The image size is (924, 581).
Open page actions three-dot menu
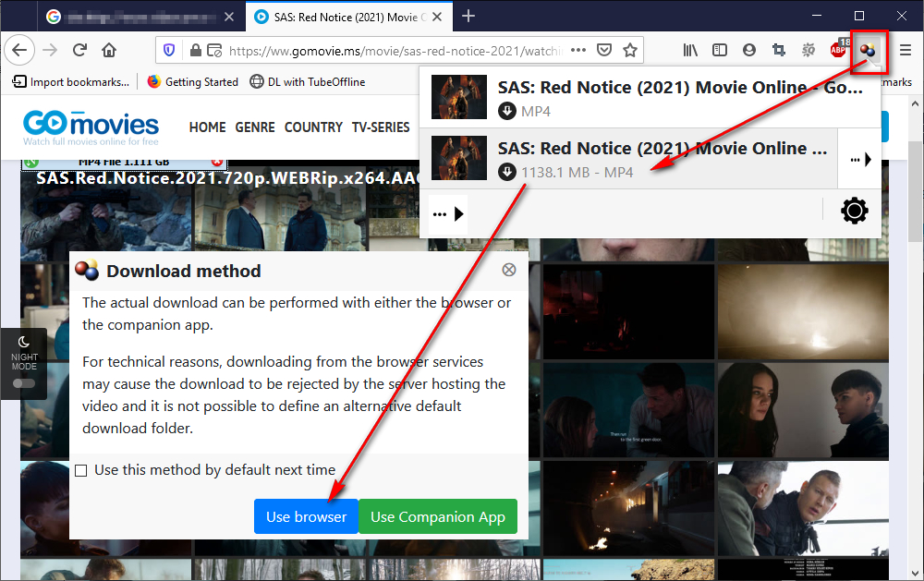(x=578, y=50)
